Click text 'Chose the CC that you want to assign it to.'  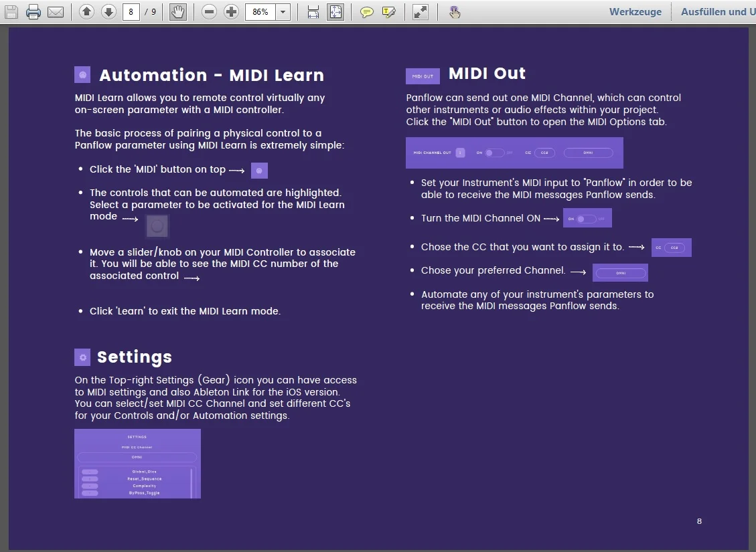[x=522, y=247]
